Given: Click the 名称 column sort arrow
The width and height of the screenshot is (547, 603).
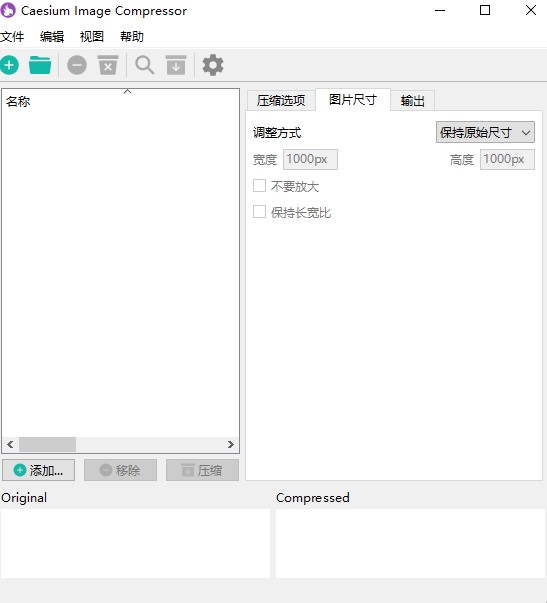Looking at the screenshot, I should point(127,92).
